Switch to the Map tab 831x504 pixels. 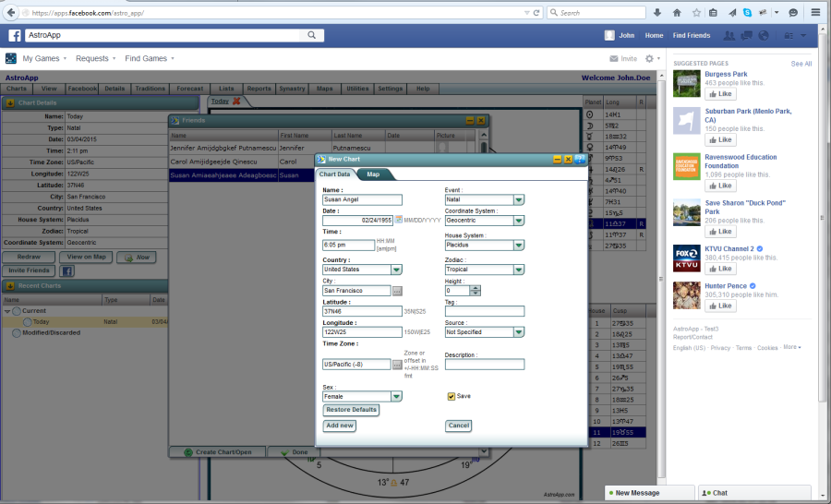point(373,174)
